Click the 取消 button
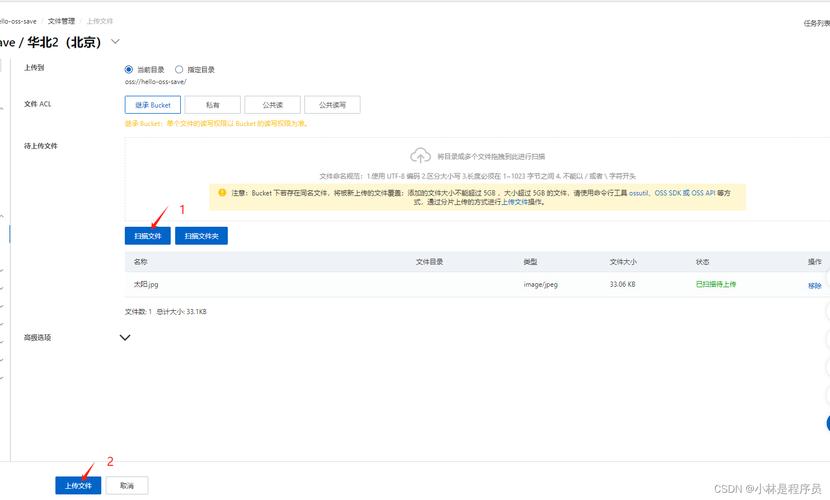The height and width of the screenshot is (500, 830). pos(127,485)
